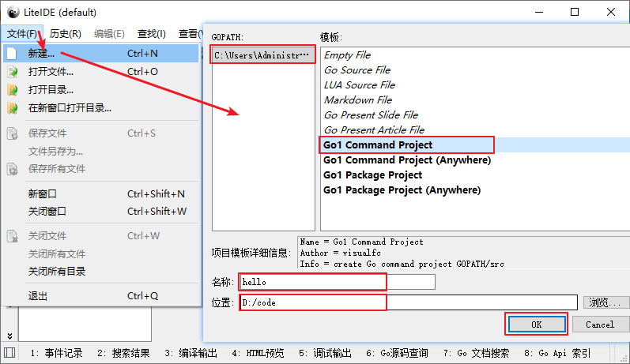Click the save icon beside 保存文件
Viewport: 630px width, 364px height.
(13, 133)
